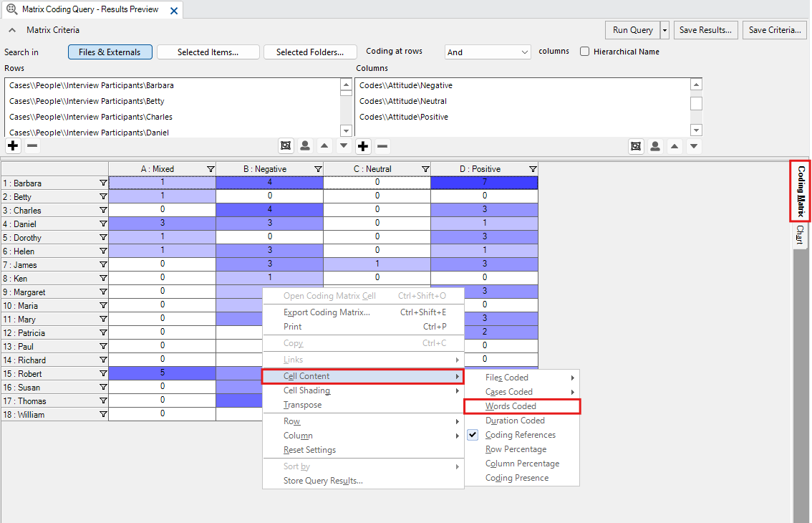The image size is (812, 523).
Task: Select Print from the context menu
Action: pos(363,327)
